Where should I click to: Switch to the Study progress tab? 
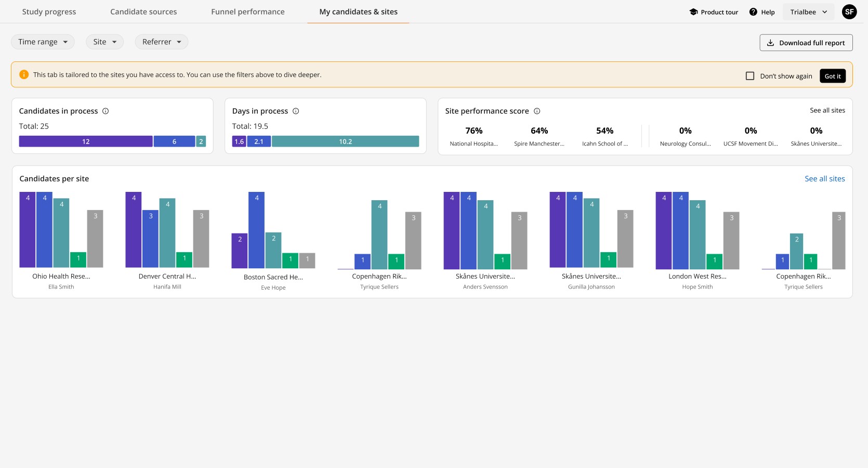pos(49,12)
